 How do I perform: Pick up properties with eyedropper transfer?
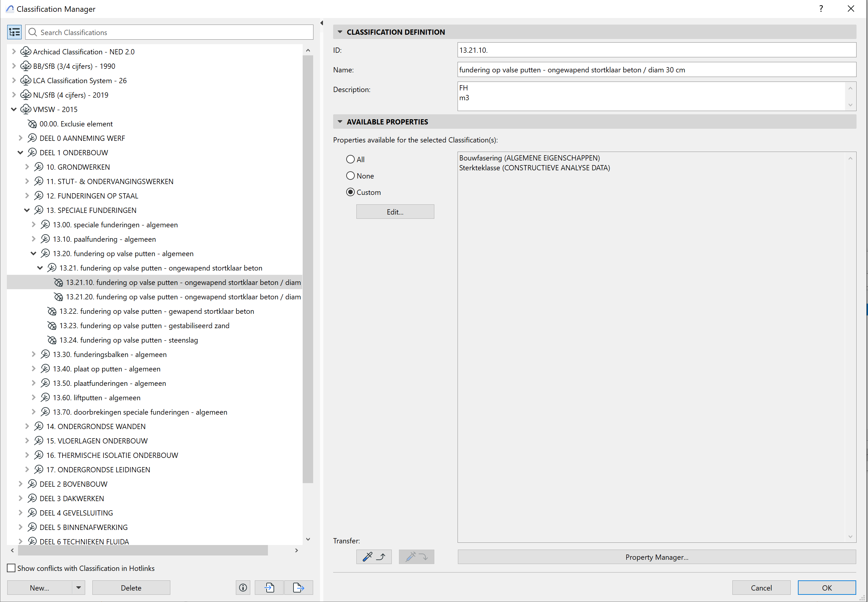(x=374, y=557)
